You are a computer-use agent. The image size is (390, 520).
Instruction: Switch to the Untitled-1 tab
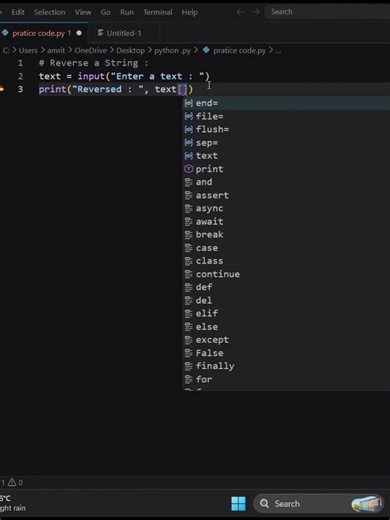[x=123, y=33]
